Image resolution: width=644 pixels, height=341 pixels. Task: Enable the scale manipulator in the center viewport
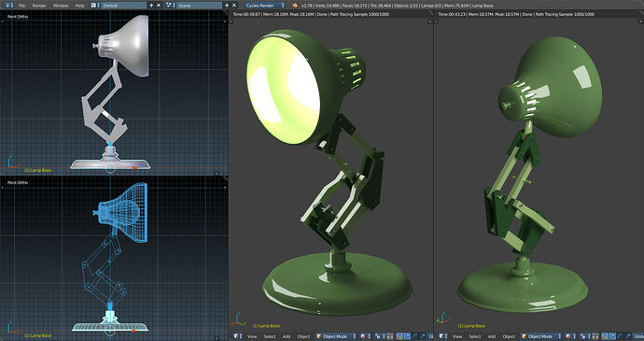click(422, 336)
